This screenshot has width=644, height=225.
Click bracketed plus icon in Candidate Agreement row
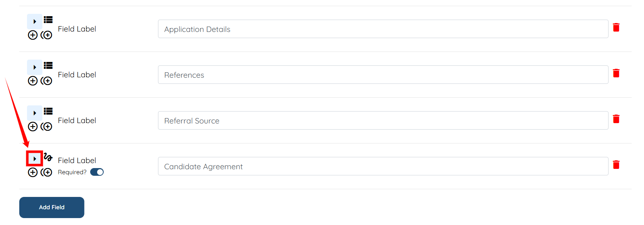tap(47, 172)
